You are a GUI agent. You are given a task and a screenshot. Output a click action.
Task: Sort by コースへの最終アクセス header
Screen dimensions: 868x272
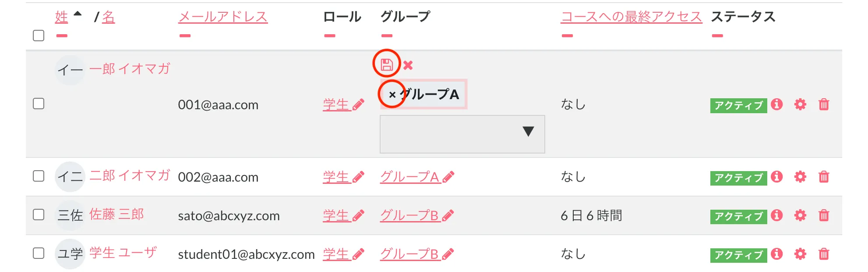click(631, 17)
